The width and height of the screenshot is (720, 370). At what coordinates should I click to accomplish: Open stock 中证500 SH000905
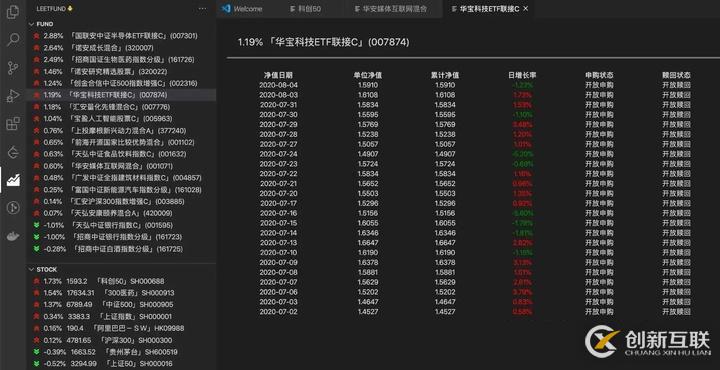coord(122,305)
